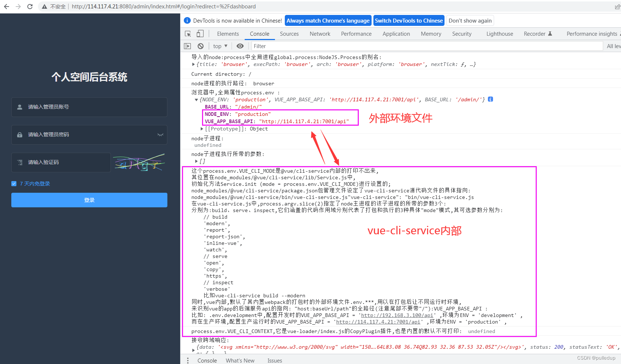Screen dimensions: 621x364
Task: Clear the console output
Action: 201,46
